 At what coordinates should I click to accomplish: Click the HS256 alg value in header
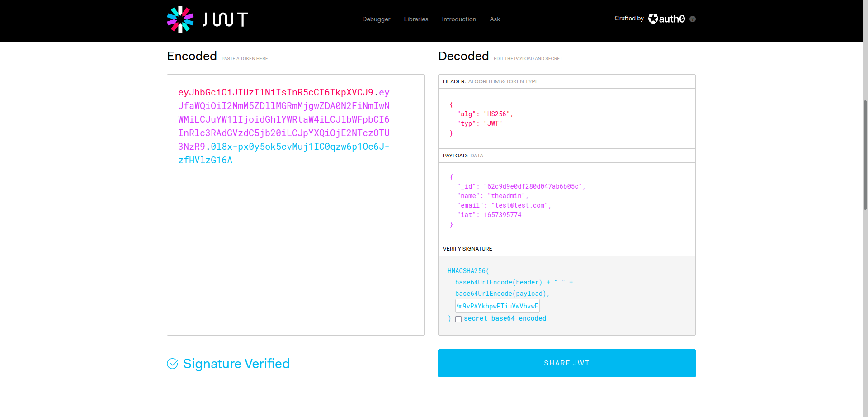click(496, 114)
